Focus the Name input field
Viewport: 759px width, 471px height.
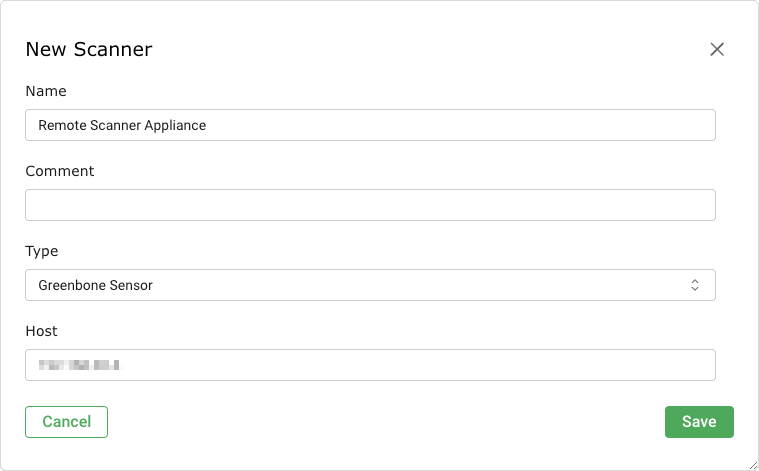click(x=370, y=125)
